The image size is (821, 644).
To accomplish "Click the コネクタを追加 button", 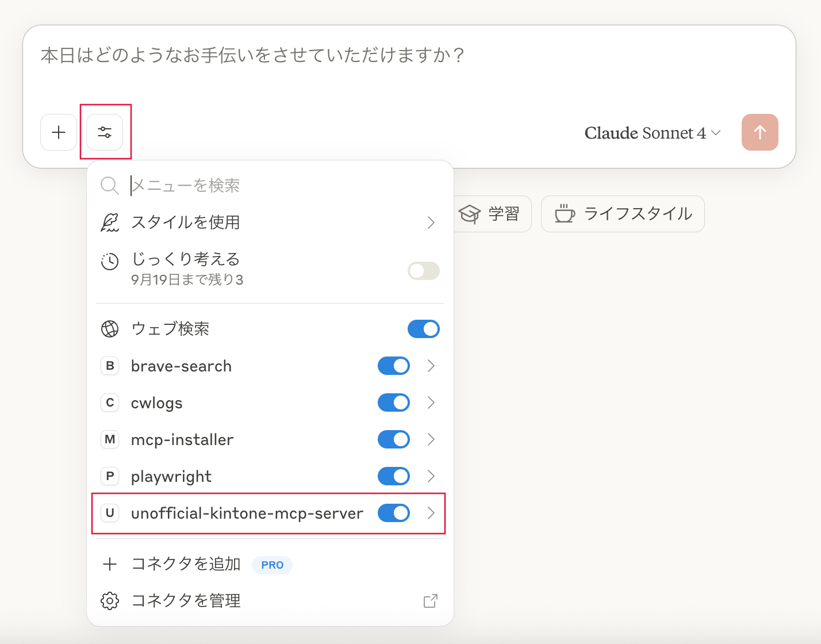I will [x=186, y=564].
